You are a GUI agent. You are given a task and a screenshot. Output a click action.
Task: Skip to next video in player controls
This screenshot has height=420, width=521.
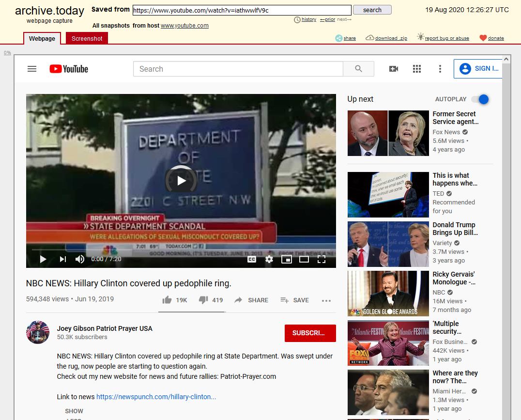63,259
